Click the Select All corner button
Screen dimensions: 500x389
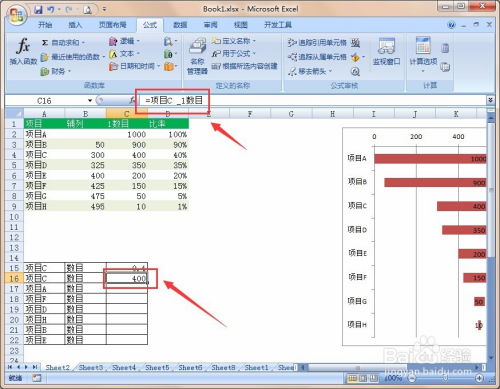tap(15, 114)
